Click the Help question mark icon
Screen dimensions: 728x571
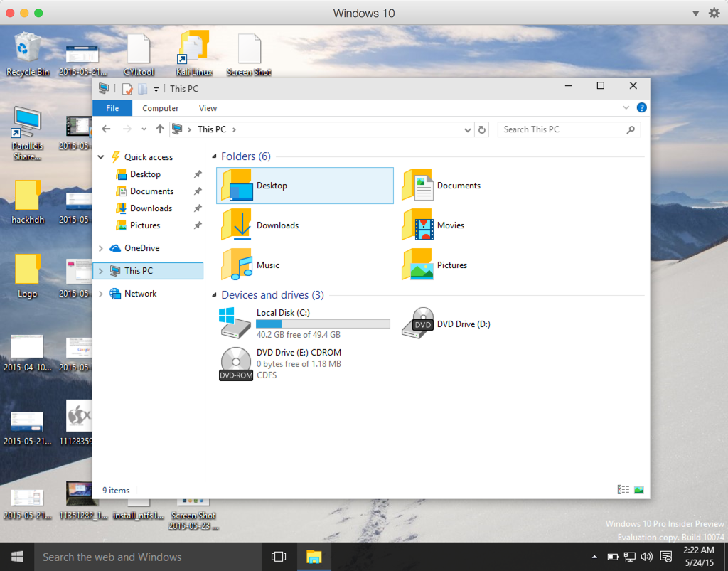pos(641,108)
